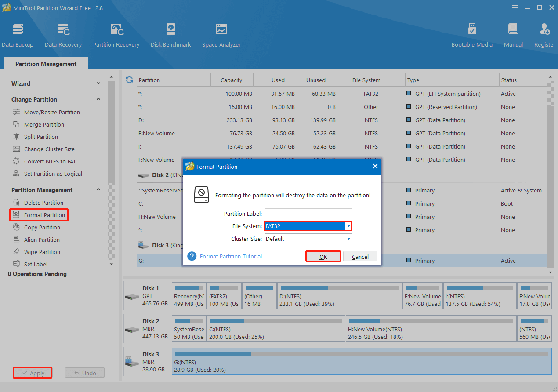This screenshot has height=392, width=558.
Task: Expand the Wizard section
Action: 98,83
